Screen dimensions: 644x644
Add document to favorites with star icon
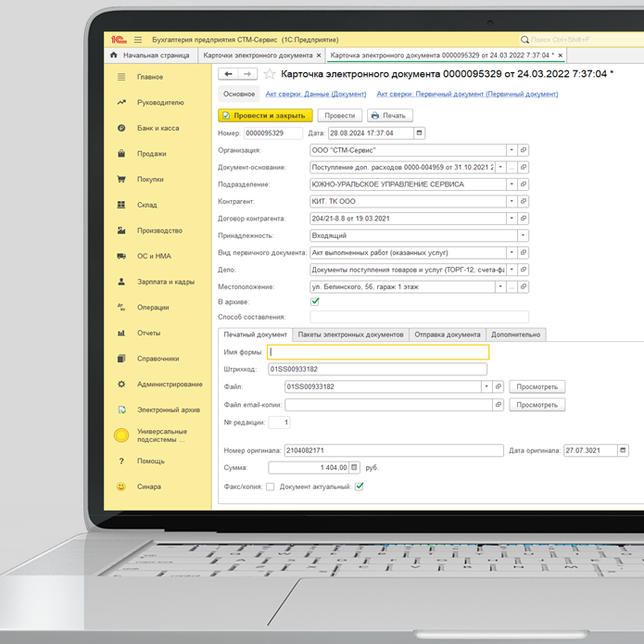coord(270,74)
